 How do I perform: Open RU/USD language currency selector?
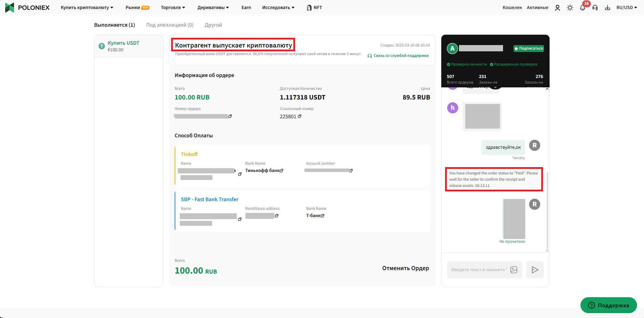coord(627,8)
